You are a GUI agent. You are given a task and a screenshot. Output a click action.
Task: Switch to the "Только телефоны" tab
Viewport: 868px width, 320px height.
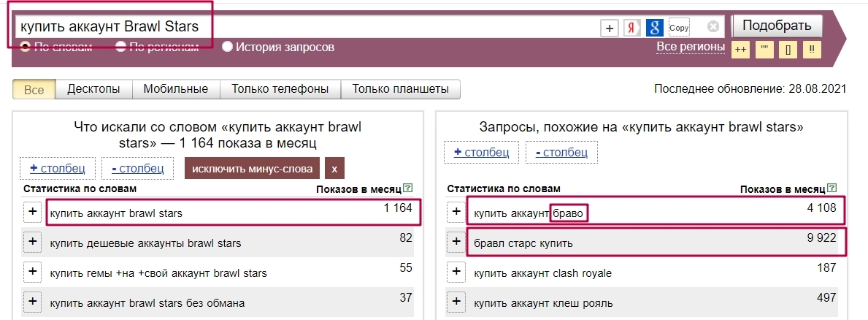point(280,89)
